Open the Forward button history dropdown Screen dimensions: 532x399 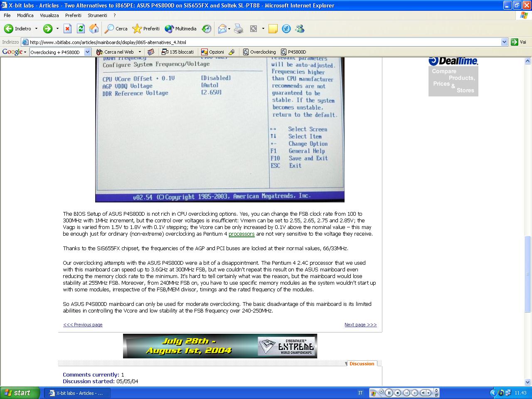(x=57, y=29)
